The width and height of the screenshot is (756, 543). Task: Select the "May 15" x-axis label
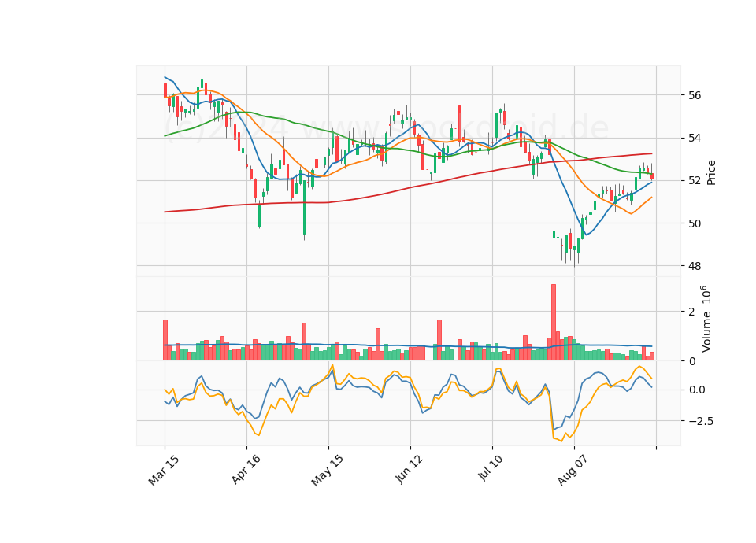tap(328, 471)
